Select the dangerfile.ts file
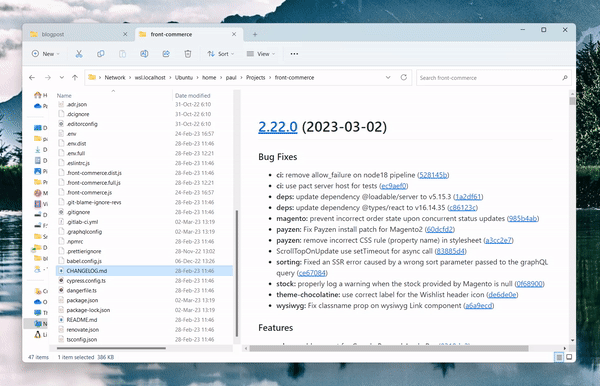 [x=144, y=290]
